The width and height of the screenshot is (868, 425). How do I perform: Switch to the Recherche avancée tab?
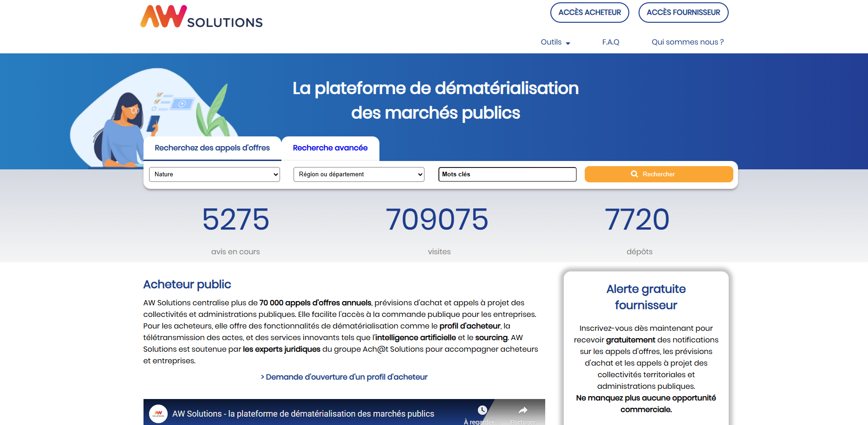(x=330, y=148)
